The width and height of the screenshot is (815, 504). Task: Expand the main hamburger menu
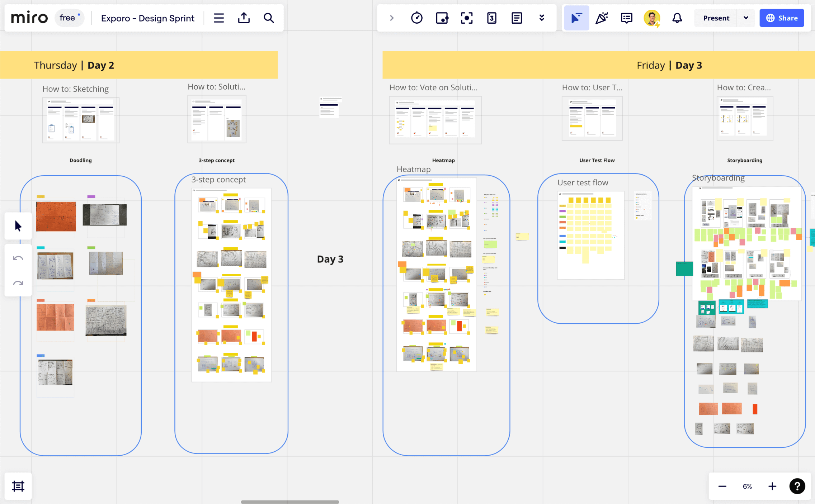pos(219,18)
